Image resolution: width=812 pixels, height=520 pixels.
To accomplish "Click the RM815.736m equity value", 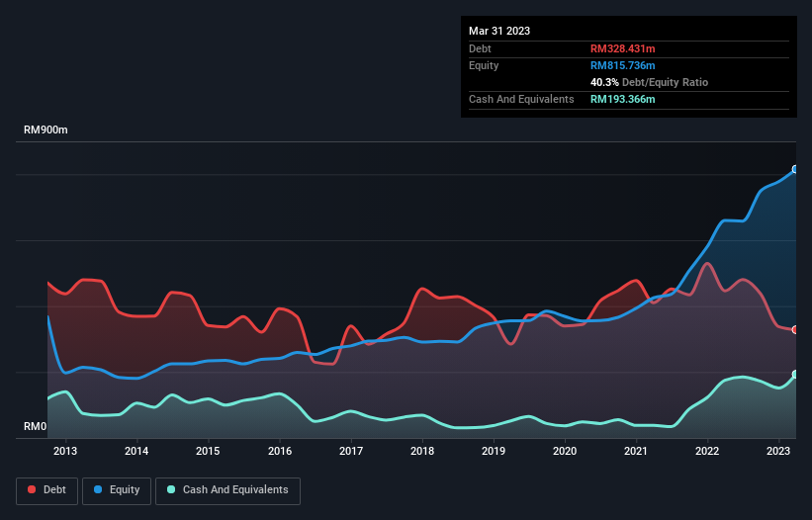I will [x=622, y=65].
